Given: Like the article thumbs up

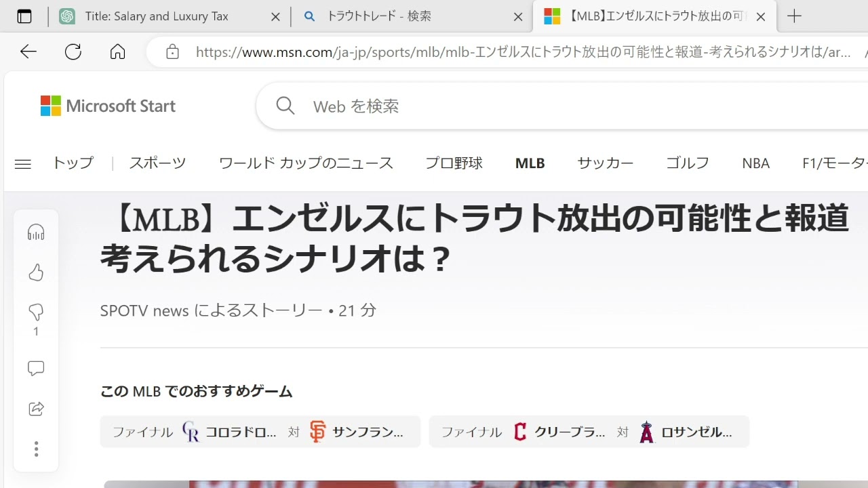Looking at the screenshot, I should tap(36, 273).
